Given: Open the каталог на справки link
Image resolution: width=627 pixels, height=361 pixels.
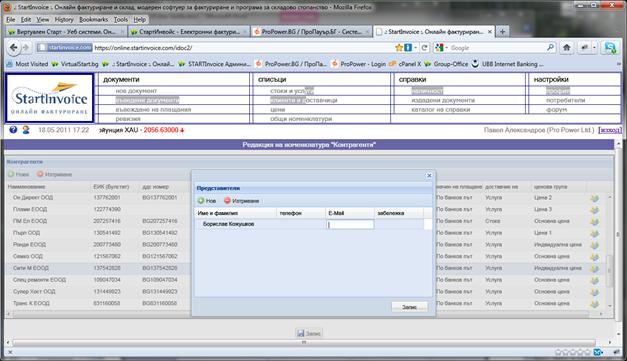Looking at the screenshot, I should [441, 109].
